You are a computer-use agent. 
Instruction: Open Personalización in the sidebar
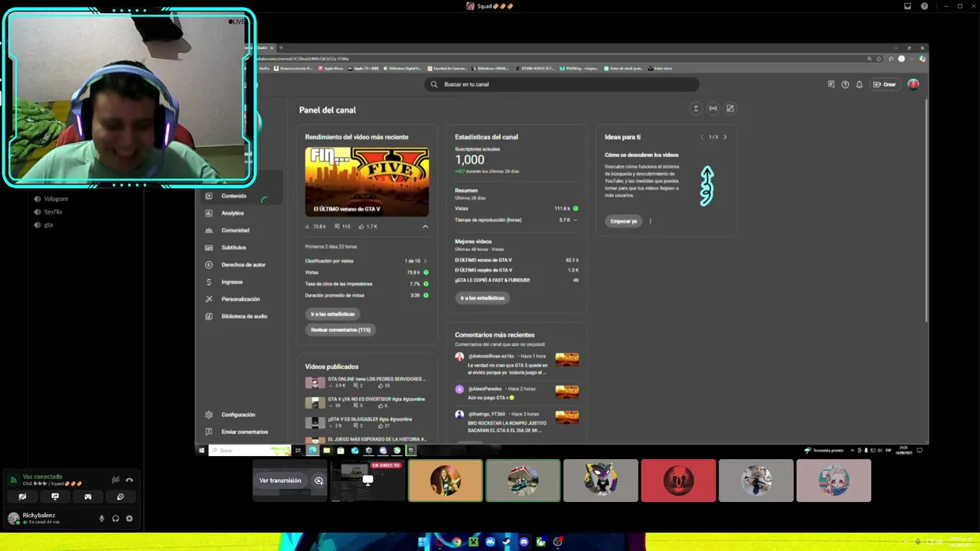coord(240,299)
